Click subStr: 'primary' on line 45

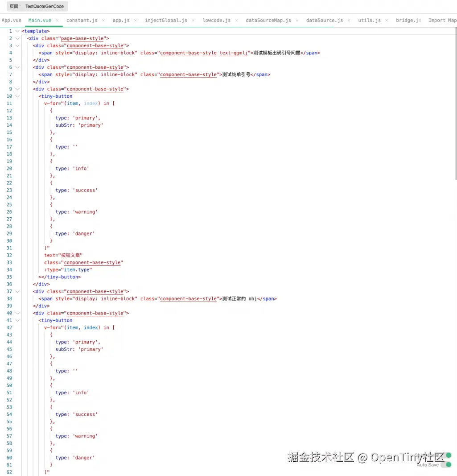[79, 349]
